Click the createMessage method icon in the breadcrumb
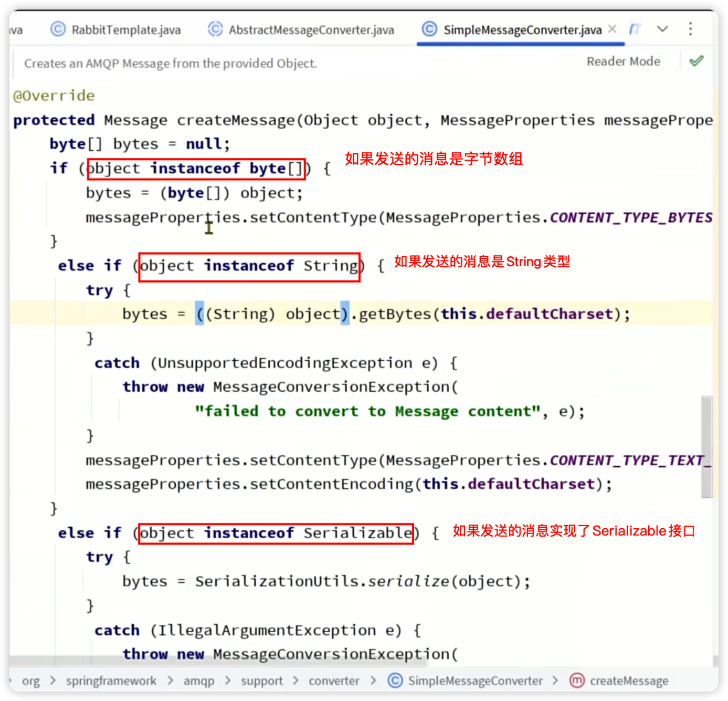 (x=576, y=681)
